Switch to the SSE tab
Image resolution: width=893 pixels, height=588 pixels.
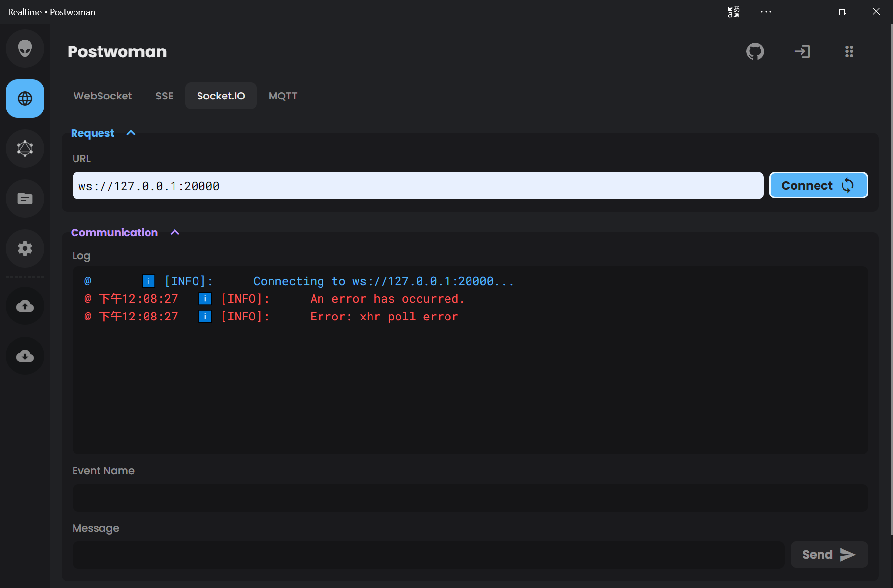pos(164,96)
